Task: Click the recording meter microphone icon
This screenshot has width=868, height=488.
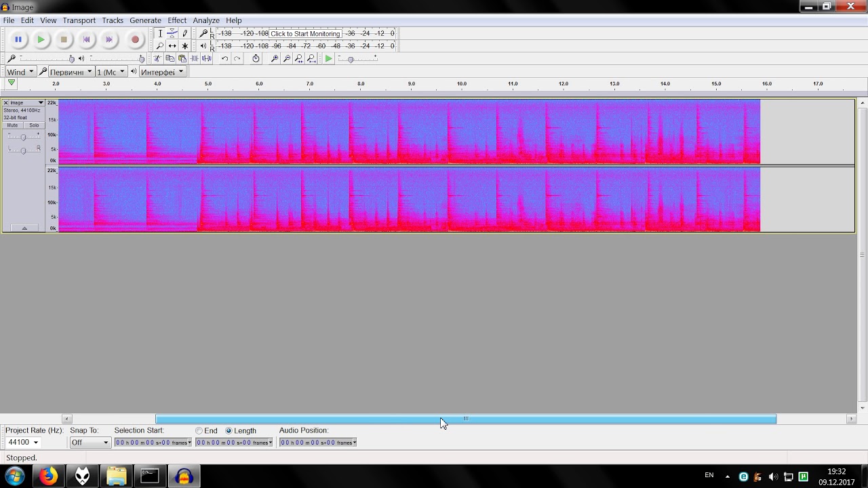Action: [x=203, y=33]
